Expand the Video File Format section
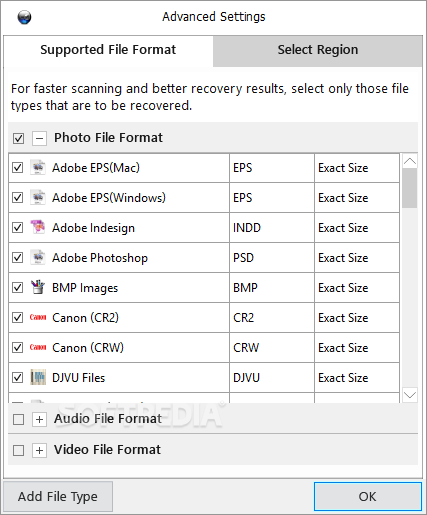Viewport: 427px width, 515px height. [x=39, y=450]
